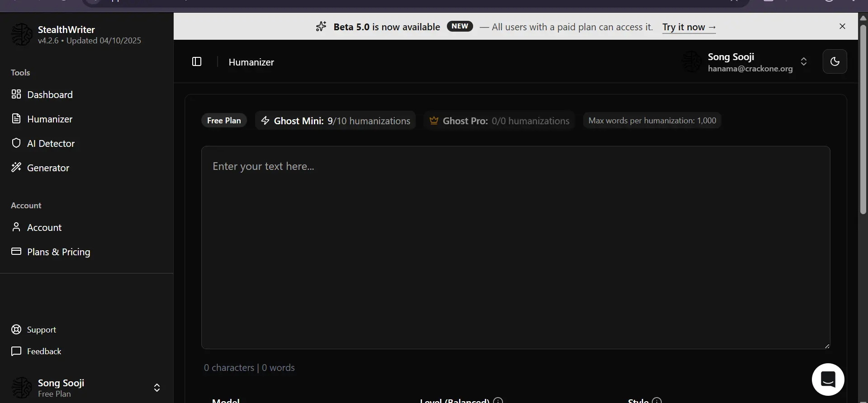
Task: Click the NEW badge in the banner
Action: click(x=460, y=26)
